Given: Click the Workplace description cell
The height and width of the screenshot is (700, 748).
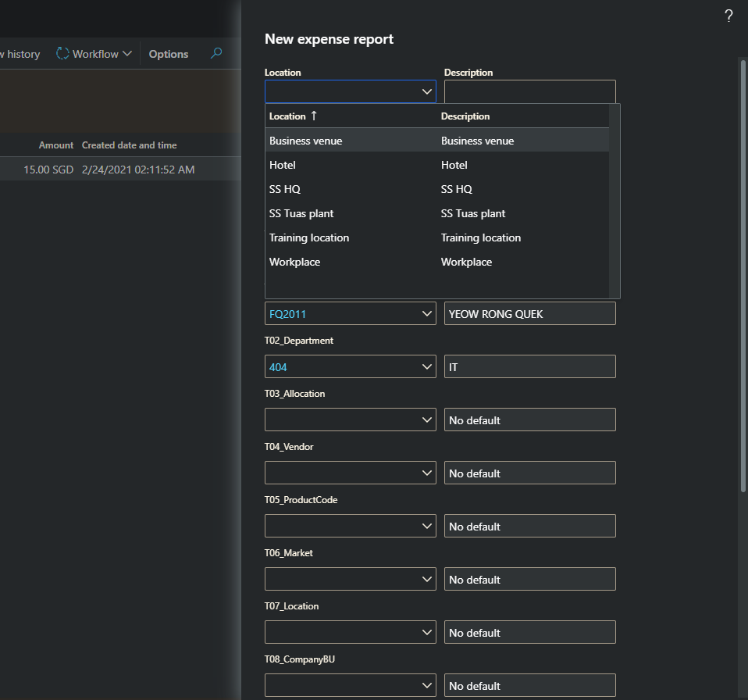Looking at the screenshot, I should [467, 262].
